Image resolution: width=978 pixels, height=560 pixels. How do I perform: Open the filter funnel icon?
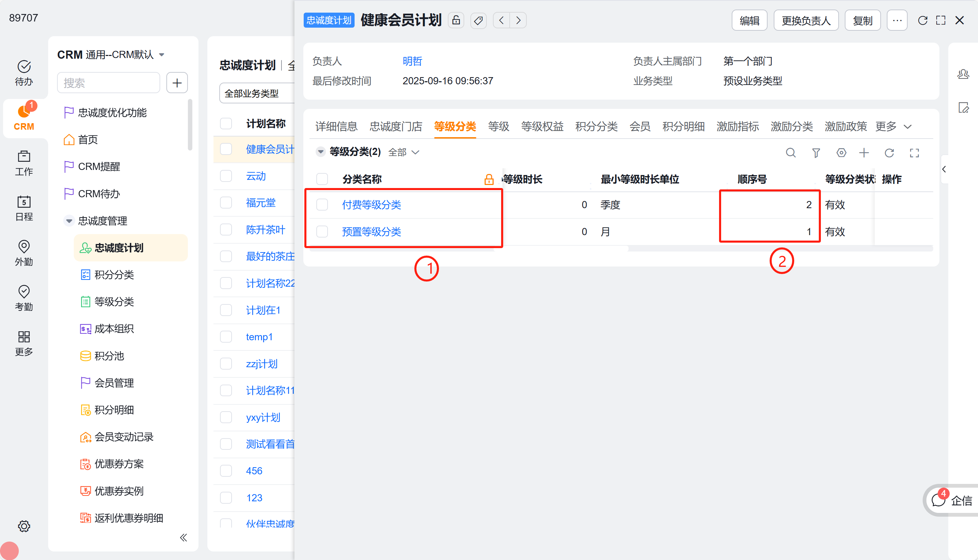coord(816,153)
